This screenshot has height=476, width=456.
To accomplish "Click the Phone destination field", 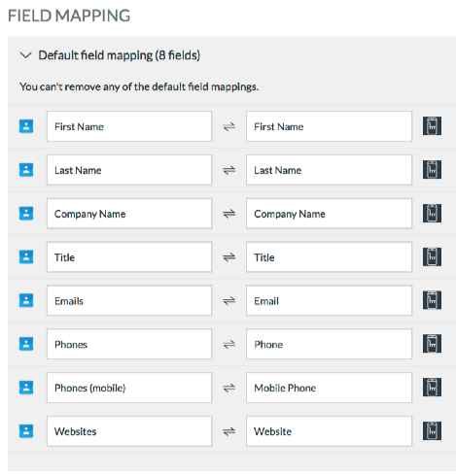I will (329, 344).
